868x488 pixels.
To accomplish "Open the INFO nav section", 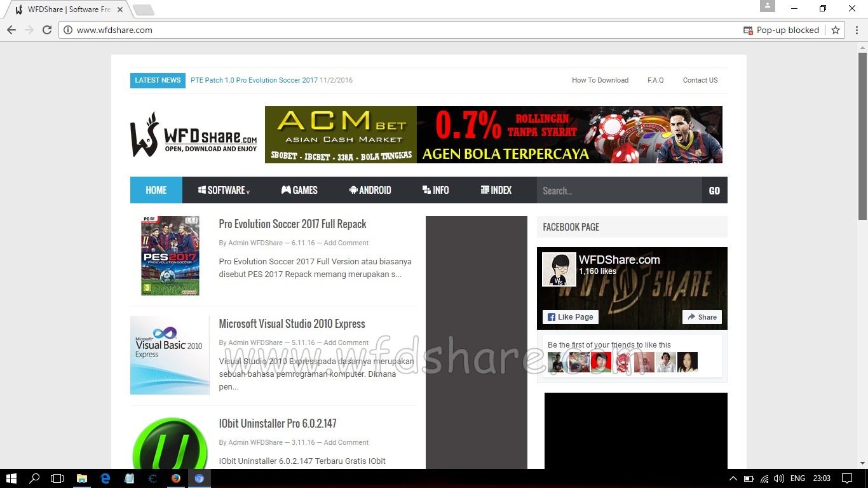I will 436,190.
